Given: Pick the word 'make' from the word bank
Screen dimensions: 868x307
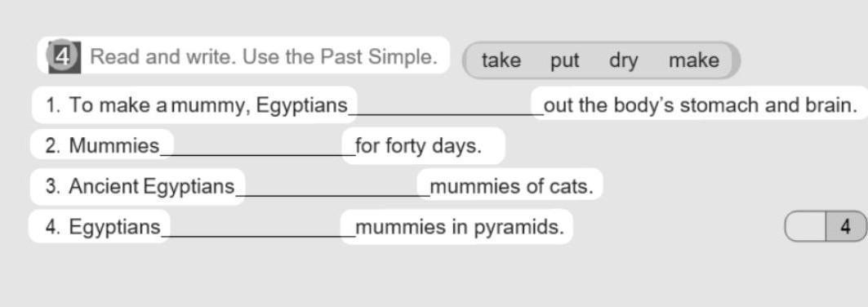Looking at the screenshot, I should pos(693,60).
